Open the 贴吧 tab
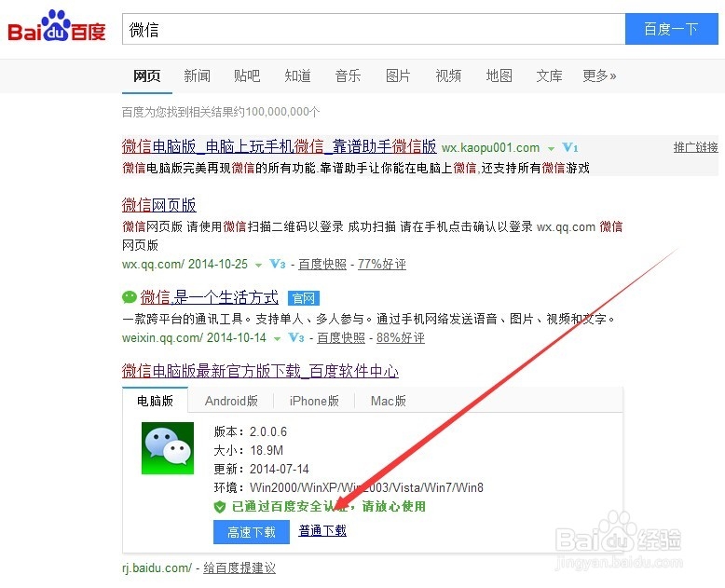The height and width of the screenshot is (588, 725). click(247, 75)
